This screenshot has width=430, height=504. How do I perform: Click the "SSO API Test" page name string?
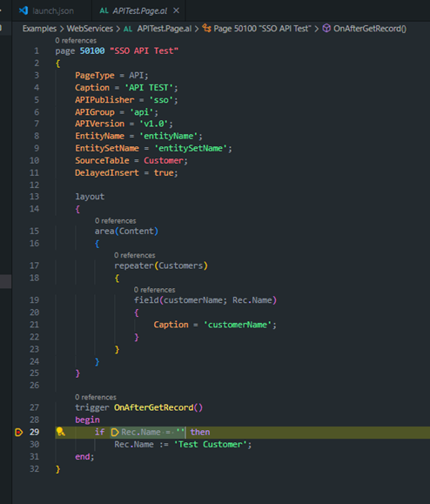coord(144,50)
